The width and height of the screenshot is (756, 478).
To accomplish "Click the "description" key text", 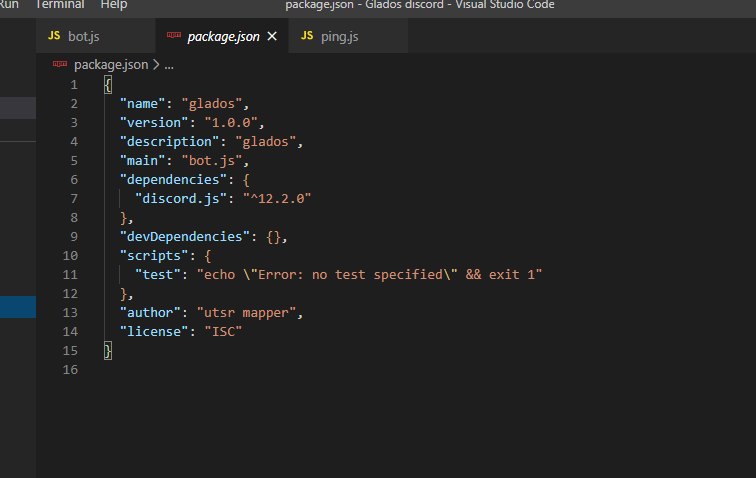I will [x=169, y=142].
